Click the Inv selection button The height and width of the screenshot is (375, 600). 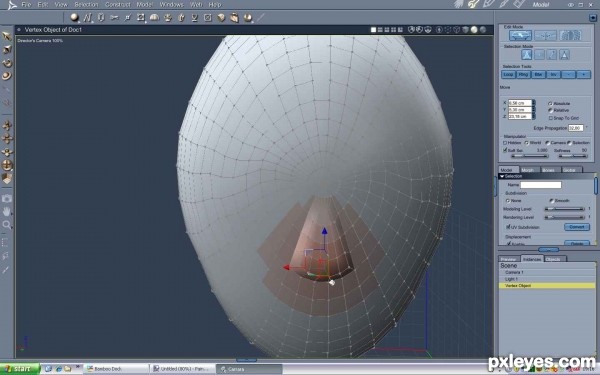coord(553,75)
